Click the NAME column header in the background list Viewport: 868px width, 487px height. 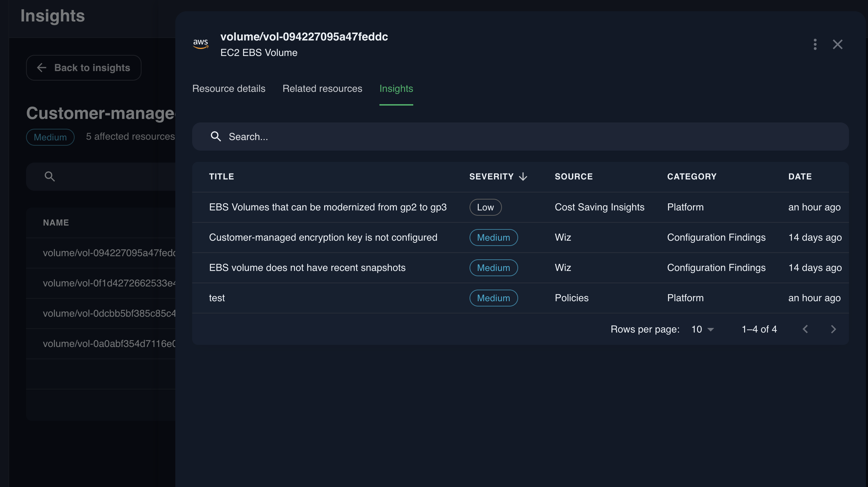click(x=56, y=223)
